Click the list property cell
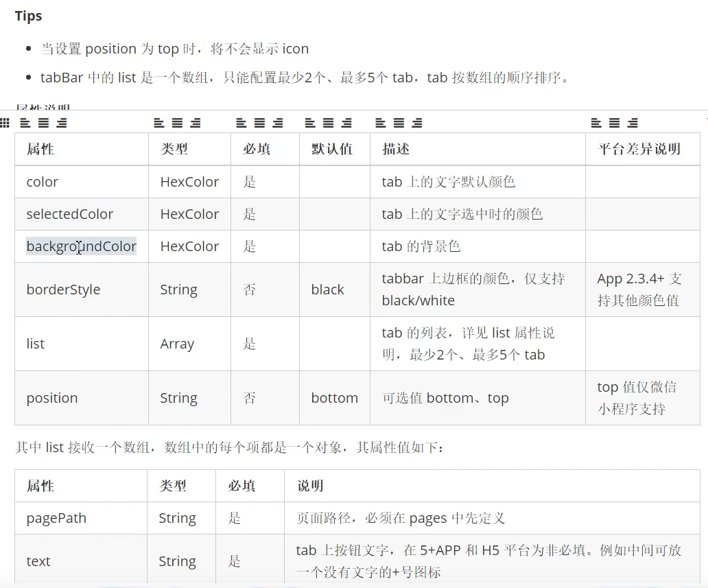This screenshot has width=708, height=588. click(x=82, y=344)
